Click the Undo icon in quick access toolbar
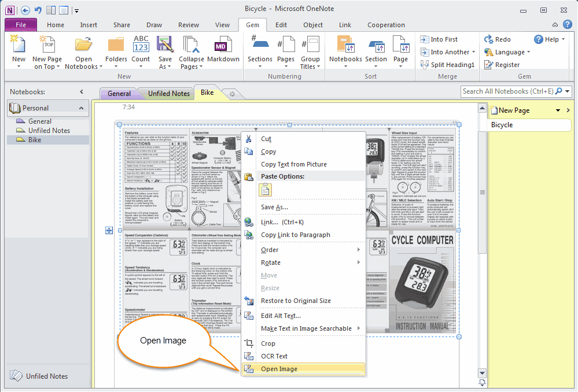This screenshot has width=578, height=392. click(x=38, y=10)
